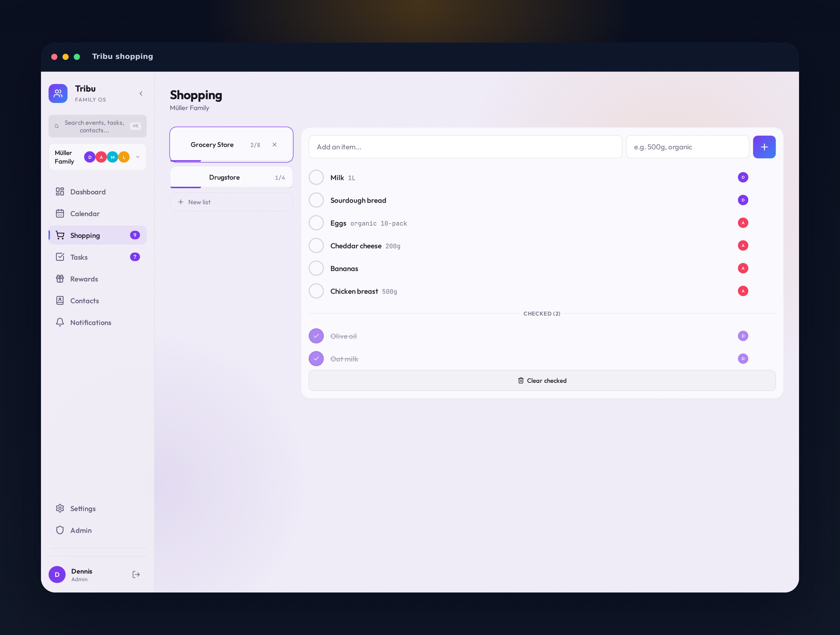Expand the Müller Family switcher chevron
Screen dimensions: 840x635
pos(138,157)
